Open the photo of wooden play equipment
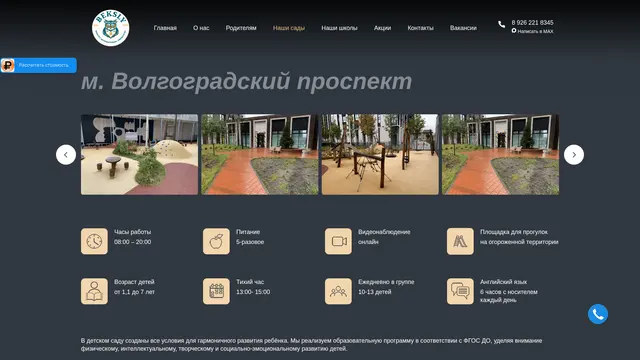This screenshot has width=640, height=360. point(380,154)
